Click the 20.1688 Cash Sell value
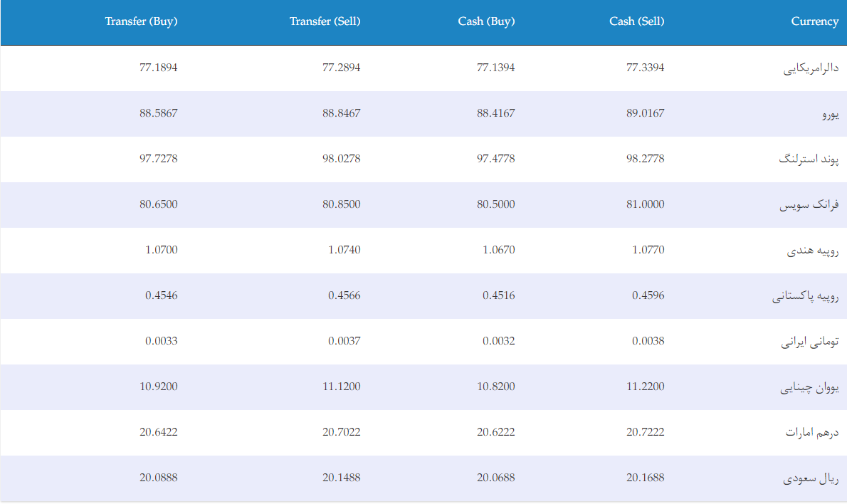The width and height of the screenshot is (847, 504). [x=645, y=478]
